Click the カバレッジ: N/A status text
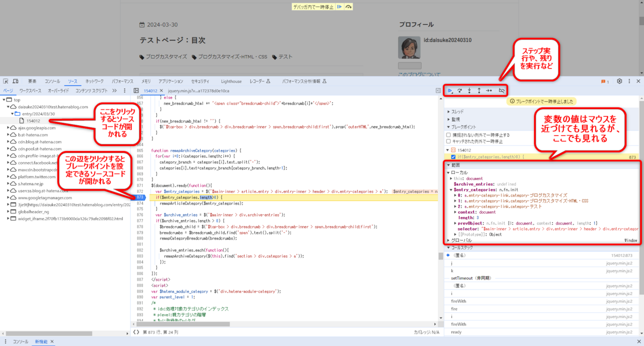644x346 pixels. pyautogui.click(x=426, y=333)
